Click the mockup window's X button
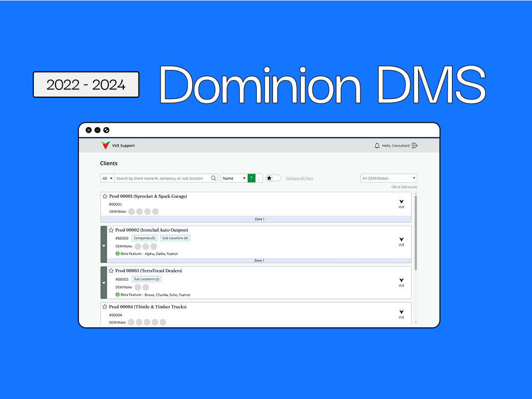 point(88,130)
